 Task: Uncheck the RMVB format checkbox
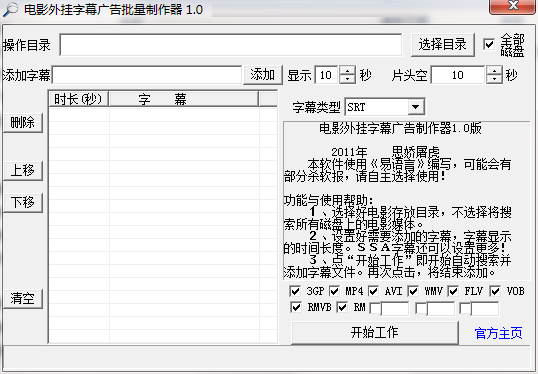pyautogui.click(x=296, y=307)
